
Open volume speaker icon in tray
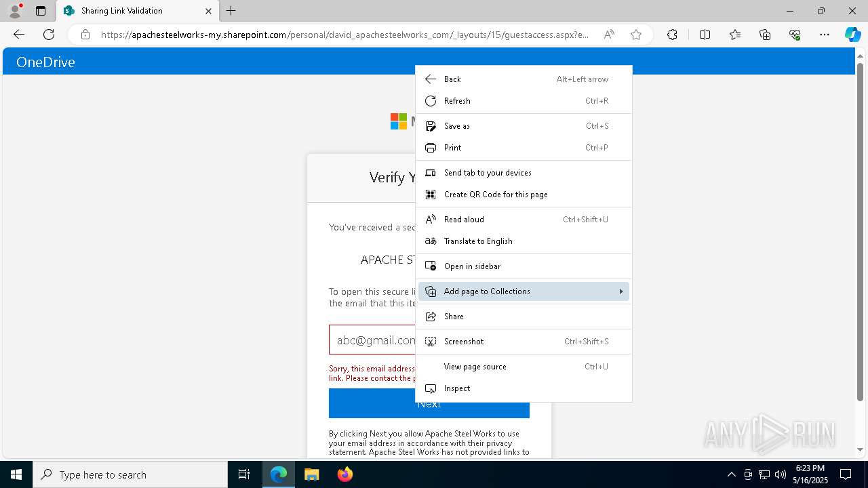point(781,474)
